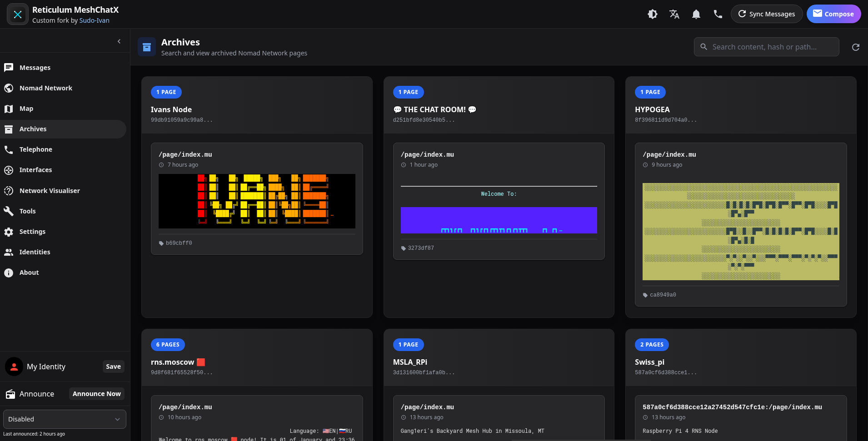Expand the Disabled auto-announce dropdown
The image size is (868, 441).
click(65, 419)
